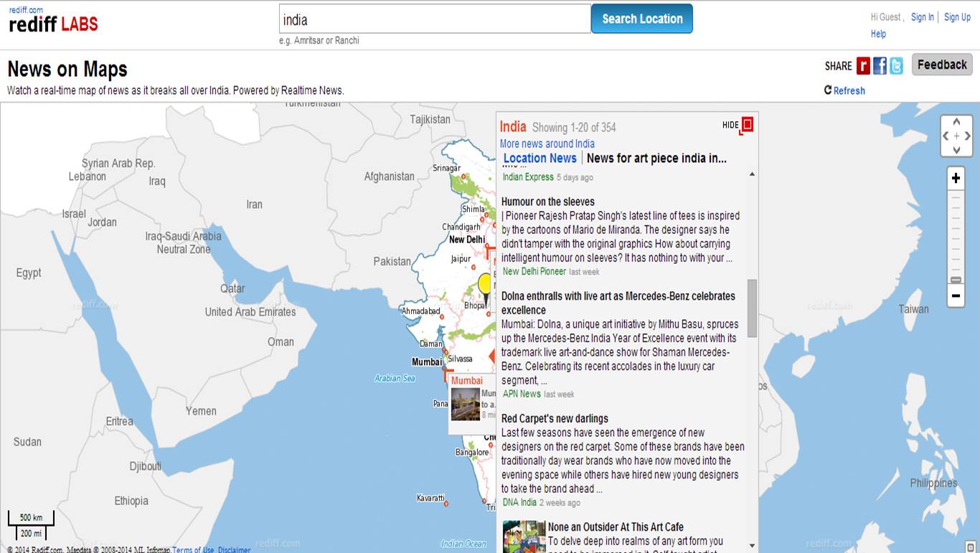The height and width of the screenshot is (553, 980).
Task: Click the Mumbai city label on map
Action: 427,362
